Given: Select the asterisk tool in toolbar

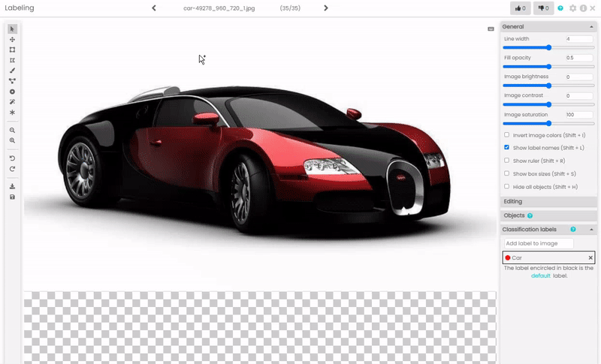Looking at the screenshot, I should coord(12,113).
